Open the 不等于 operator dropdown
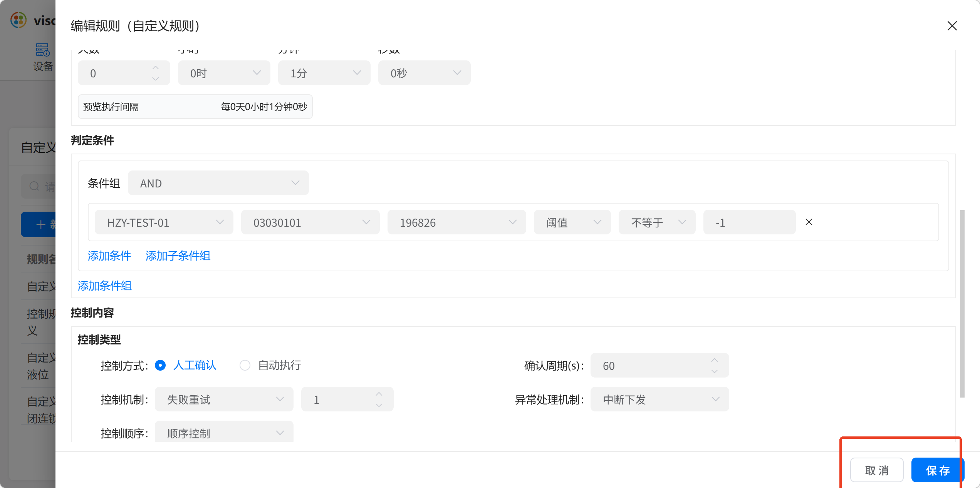 pos(657,222)
